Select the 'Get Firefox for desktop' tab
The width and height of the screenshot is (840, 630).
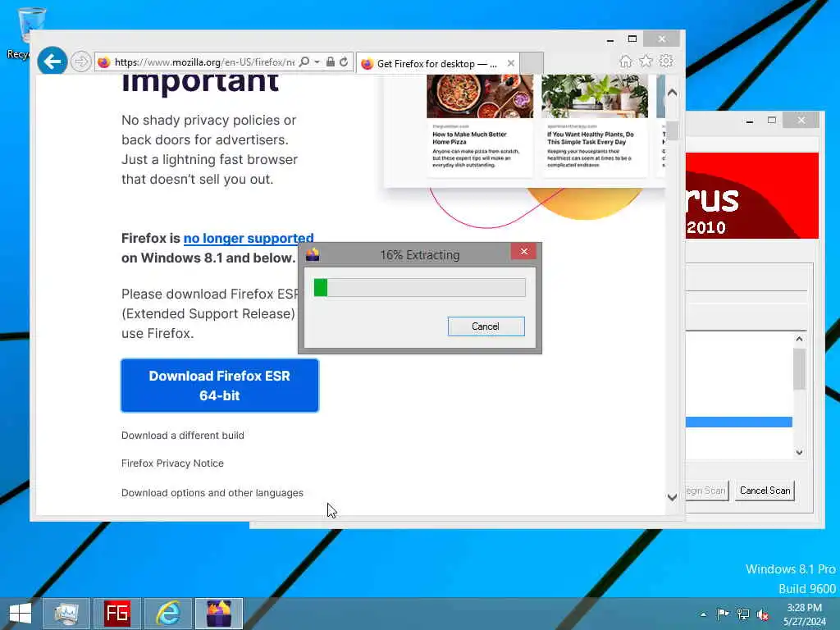(436, 64)
